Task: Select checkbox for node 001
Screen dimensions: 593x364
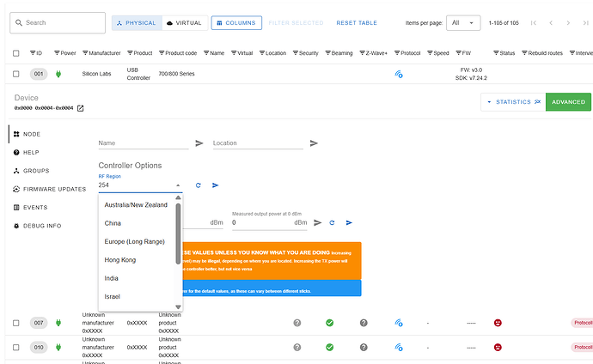Action: click(15, 74)
